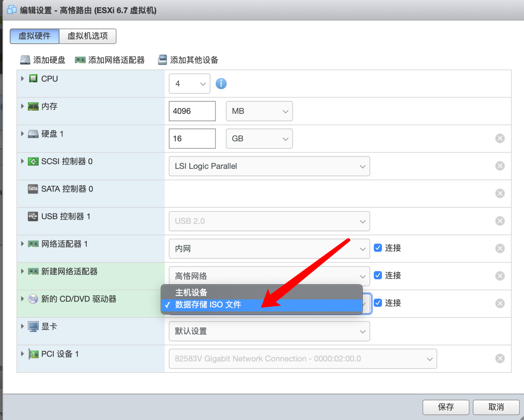This screenshot has width=524, height=420.
Task: Select 数据存储 ISO 文件 option
Action: (x=262, y=305)
